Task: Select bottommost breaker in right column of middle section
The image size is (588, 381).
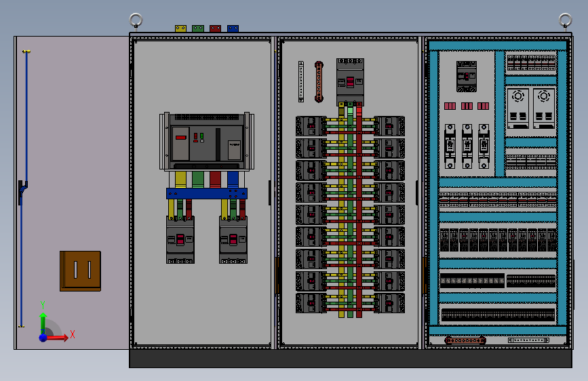Action: pos(389,303)
